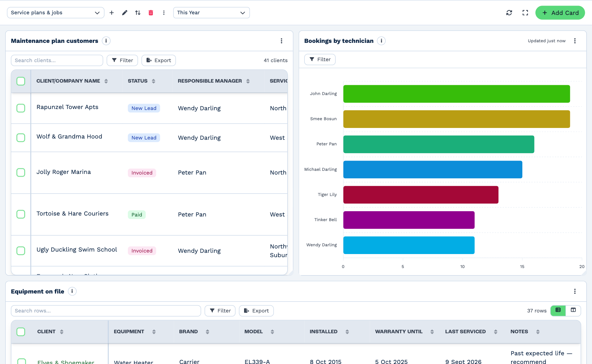Edit dashboard using the pencil icon
This screenshot has width=592, height=364.
click(125, 13)
